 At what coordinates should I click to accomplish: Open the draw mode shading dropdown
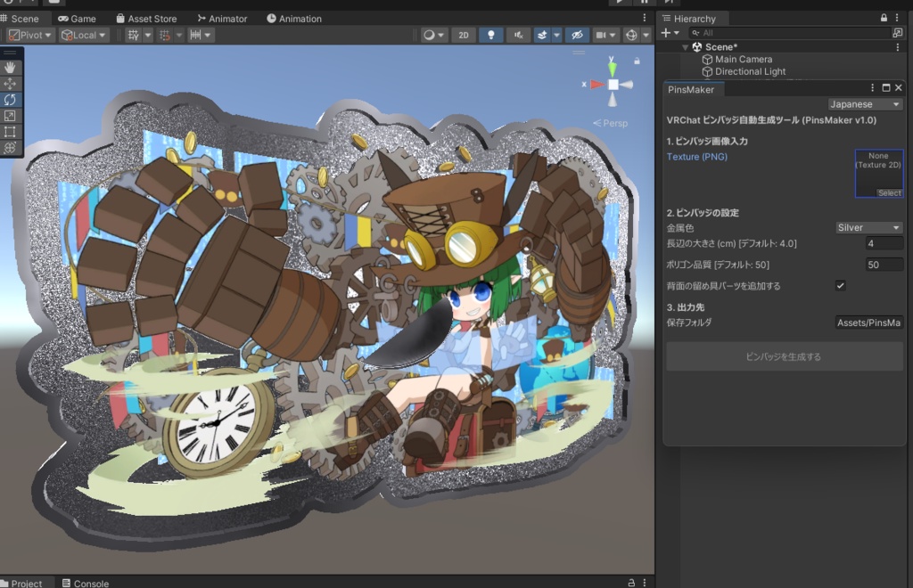pos(434,35)
